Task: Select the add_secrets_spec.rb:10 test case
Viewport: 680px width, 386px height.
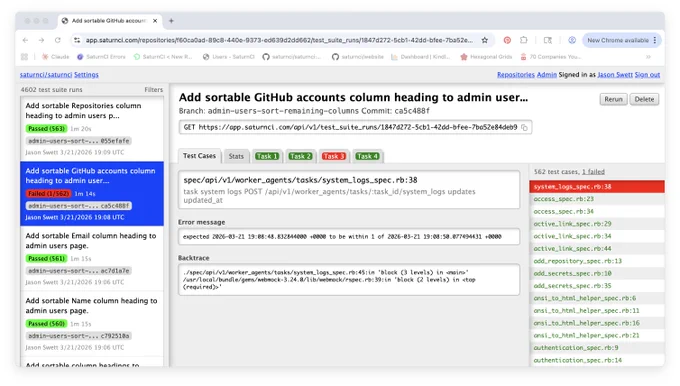Action: (x=597, y=273)
